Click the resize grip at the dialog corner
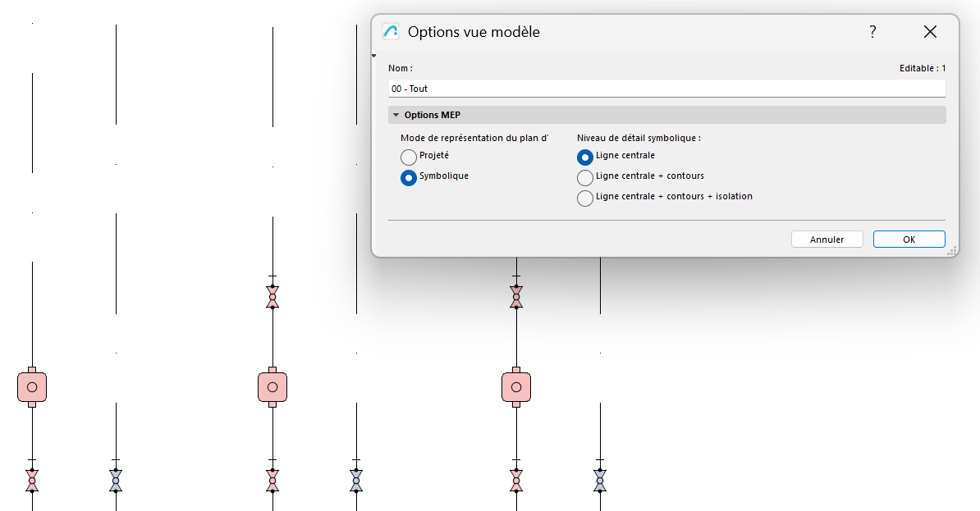This screenshot has width=980, height=511. coord(952,251)
